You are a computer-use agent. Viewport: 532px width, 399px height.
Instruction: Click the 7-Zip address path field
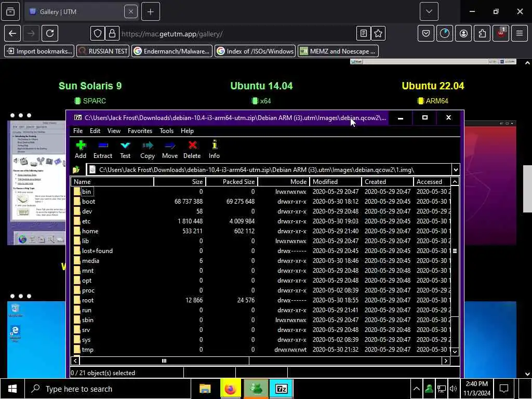[x=269, y=170]
